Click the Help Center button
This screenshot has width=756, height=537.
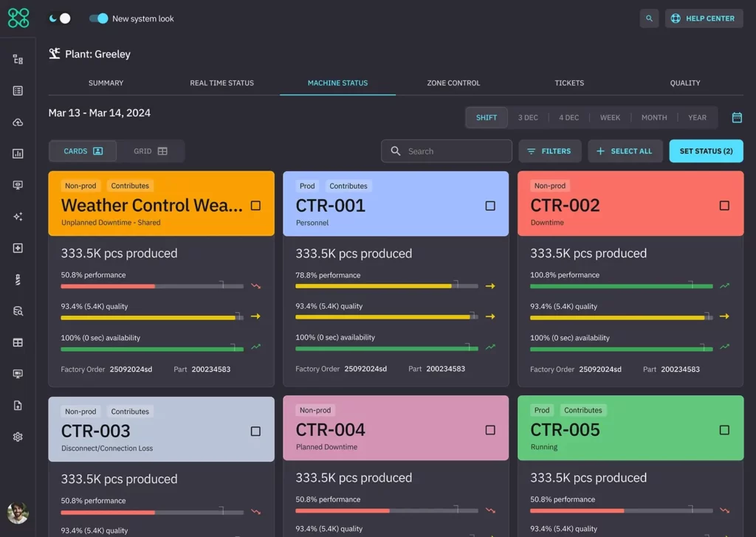pyautogui.click(x=703, y=18)
